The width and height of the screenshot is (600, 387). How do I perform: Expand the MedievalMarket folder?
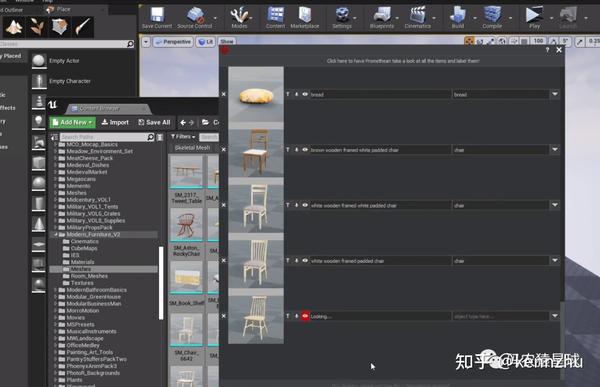56,172
